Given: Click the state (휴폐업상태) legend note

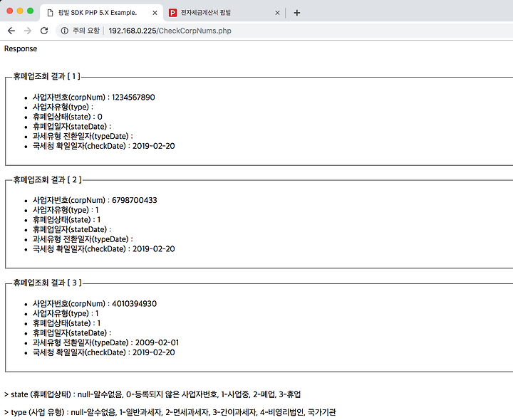Looking at the screenshot, I should point(152,394).
